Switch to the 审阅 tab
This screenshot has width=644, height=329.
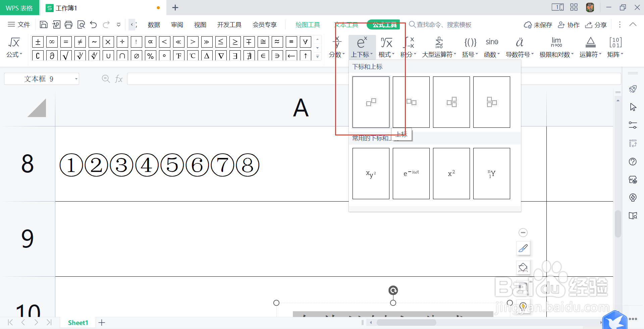point(177,25)
